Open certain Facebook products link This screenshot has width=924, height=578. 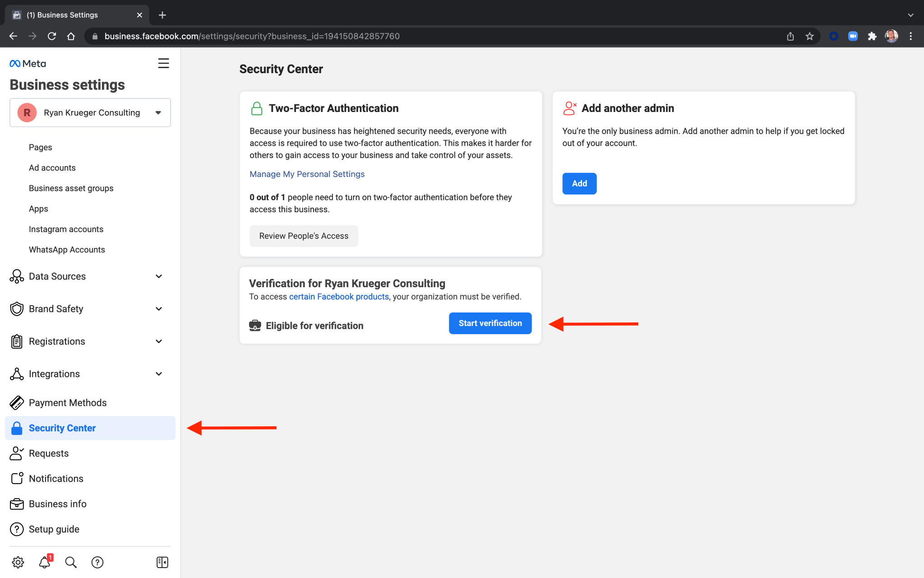pos(339,297)
